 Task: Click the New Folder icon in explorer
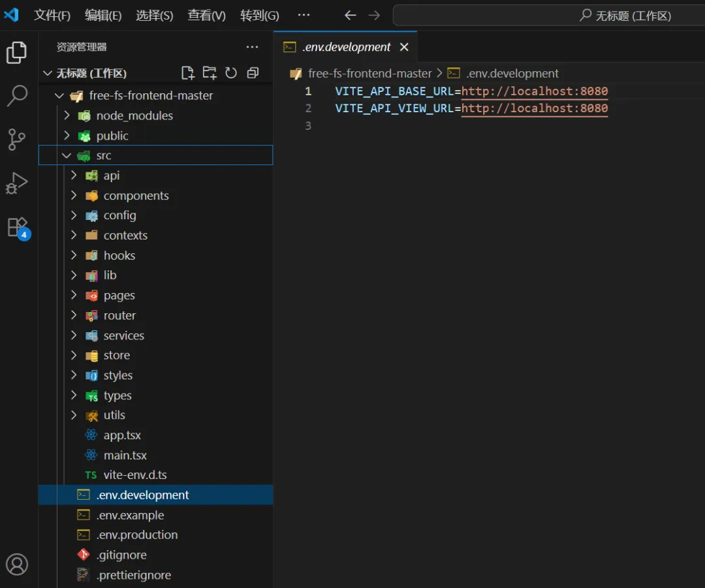[x=210, y=73]
